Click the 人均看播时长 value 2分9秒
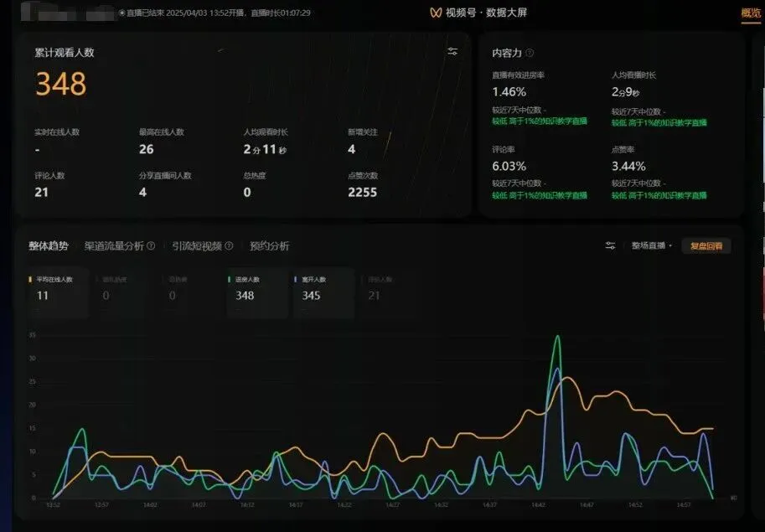This screenshot has width=765, height=532. click(x=625, y=91)
